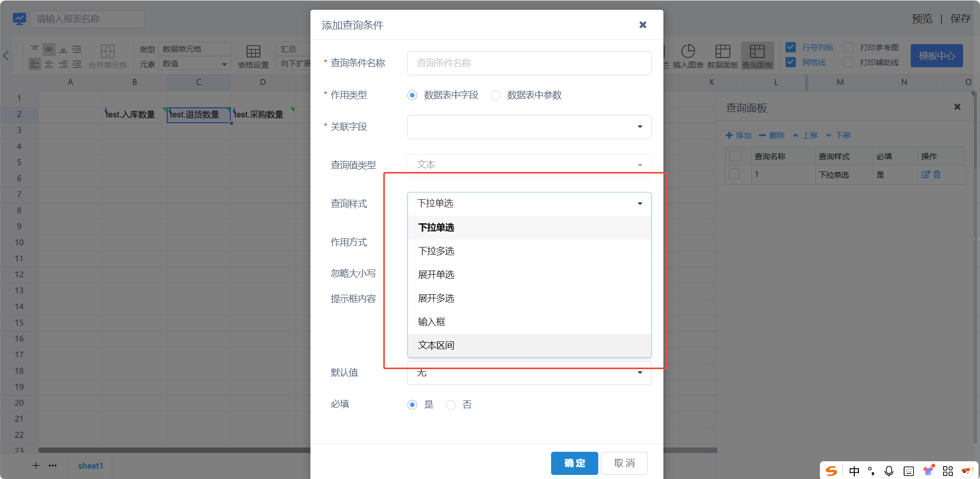Click the edit icon in query panel row
980x479 pixels.
coord(925,175)
